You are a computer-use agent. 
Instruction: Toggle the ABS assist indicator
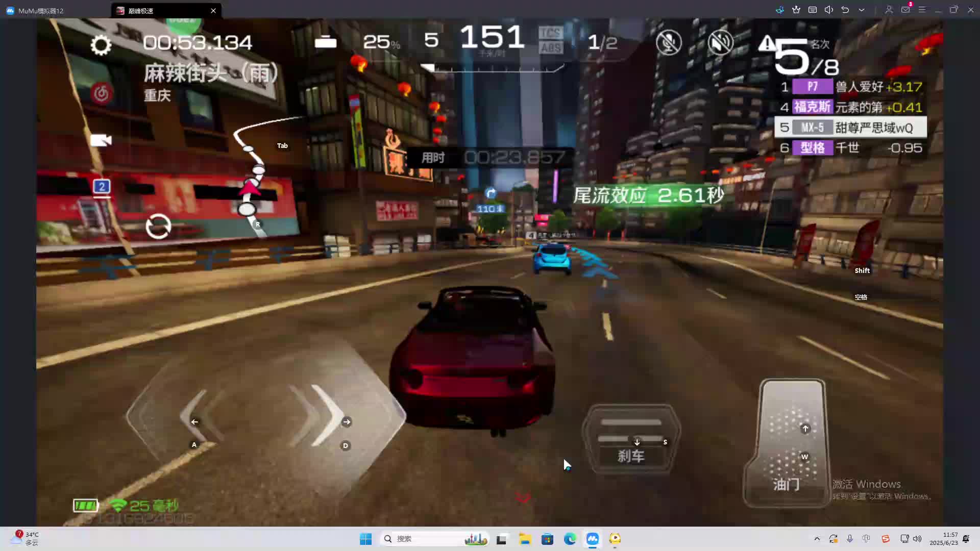point(551,48)
